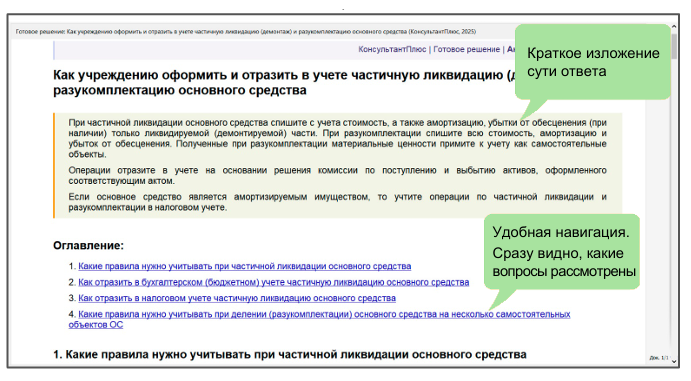Follow the КонсультантПлюс header link

pos(392,49)
